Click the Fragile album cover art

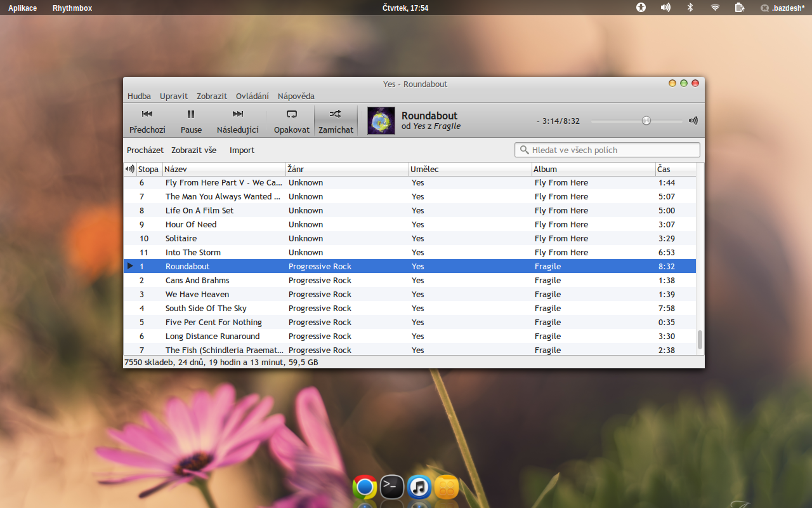[381, 121]
